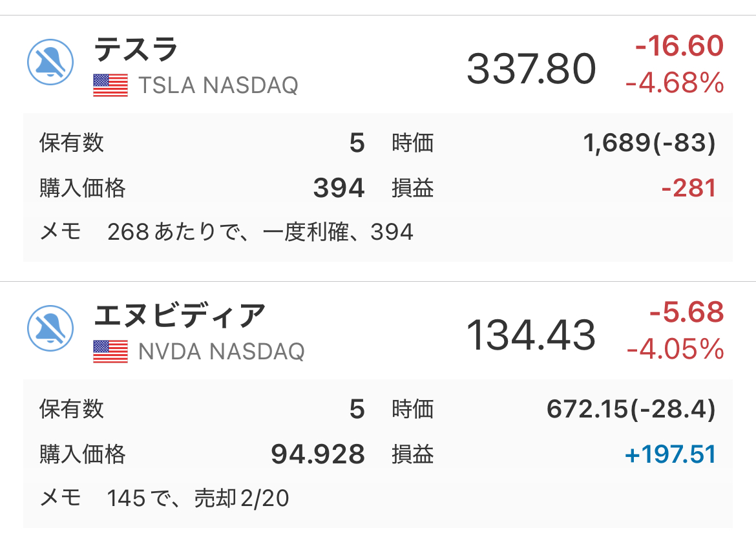
Task: Tap Tesla's percent change -4.68%
Action: pyautogui.click(x=675, y=83)
